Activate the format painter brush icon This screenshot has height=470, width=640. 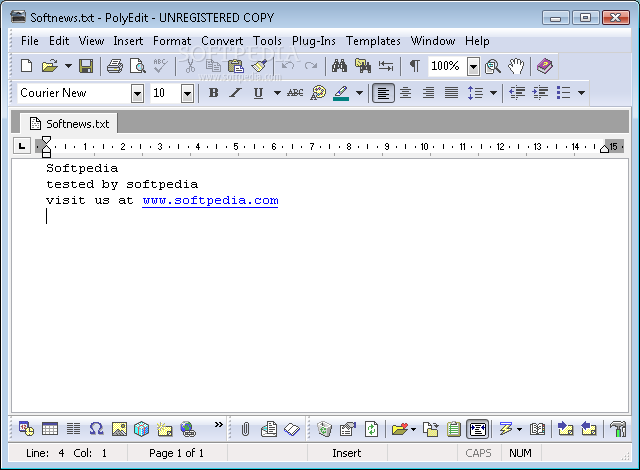click(x=259, y=66)
